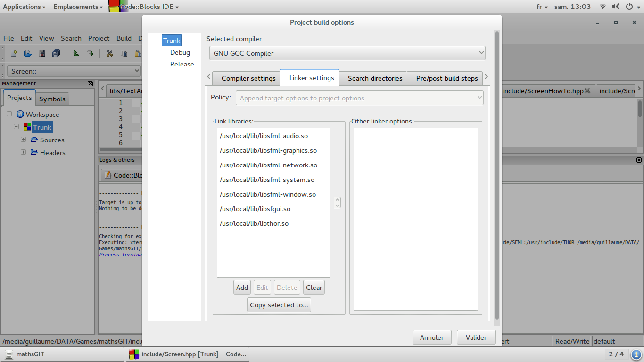Viewport: 644px width, 362px height.
Task: Select the Debug build target
Action: 180,52
